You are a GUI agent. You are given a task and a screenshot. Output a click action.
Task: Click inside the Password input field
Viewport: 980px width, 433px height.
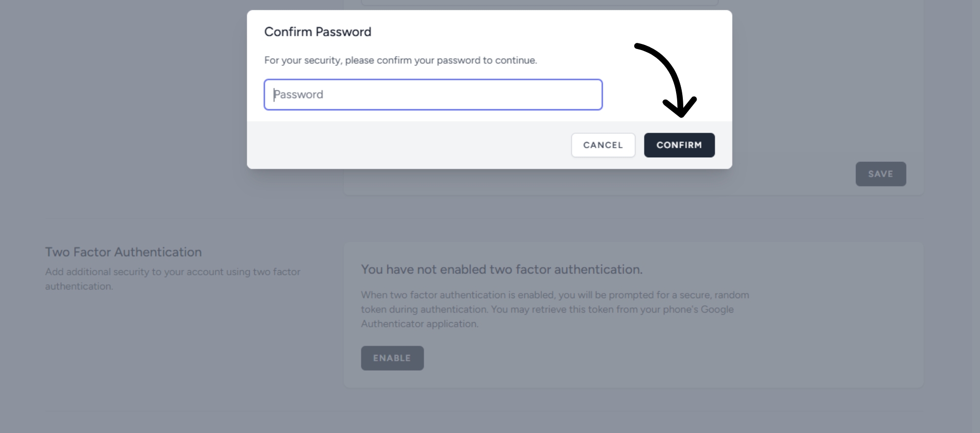click(433, 94)
